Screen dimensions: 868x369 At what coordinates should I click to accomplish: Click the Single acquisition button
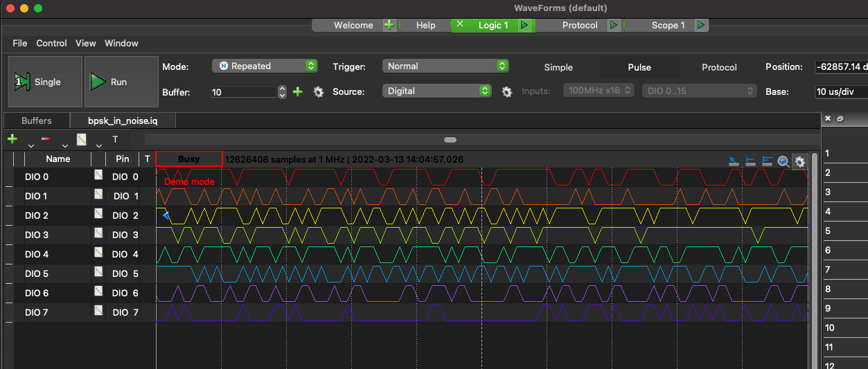[x=45, y=82]
